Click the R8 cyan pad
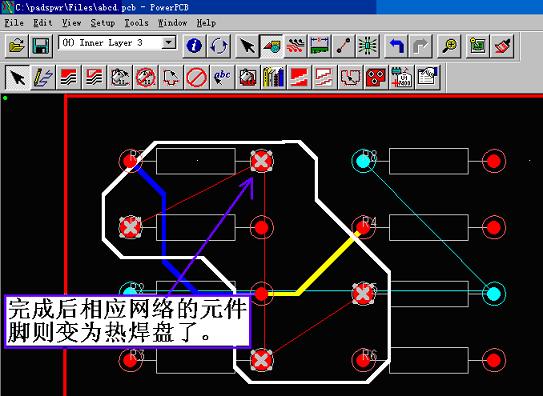 363,161
